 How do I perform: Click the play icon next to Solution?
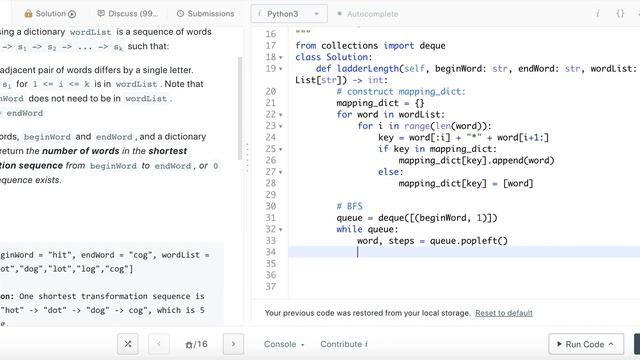click(x=72, y=14)
